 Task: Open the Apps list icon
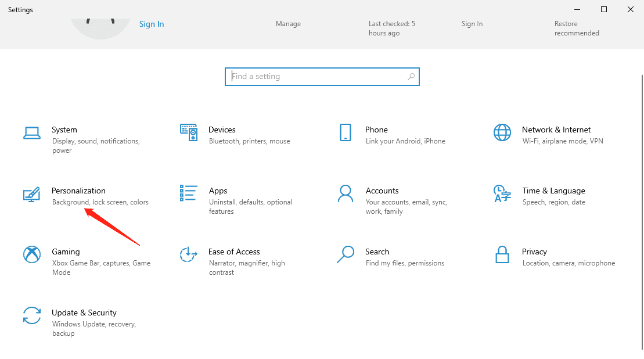coord(188,193)
